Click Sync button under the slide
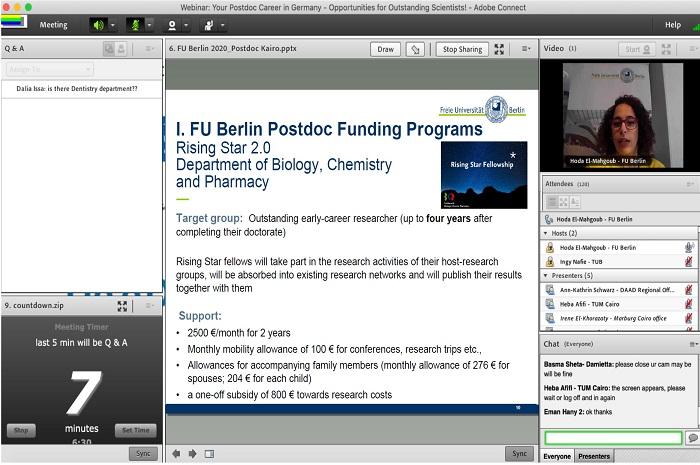Screen dimensions: 700x465 pos(519,453)
